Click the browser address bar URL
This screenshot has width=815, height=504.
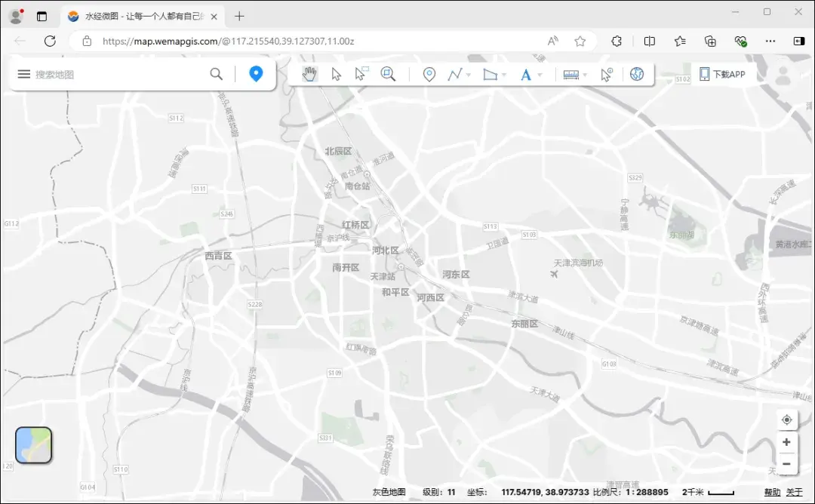click(x=229, y=41)
